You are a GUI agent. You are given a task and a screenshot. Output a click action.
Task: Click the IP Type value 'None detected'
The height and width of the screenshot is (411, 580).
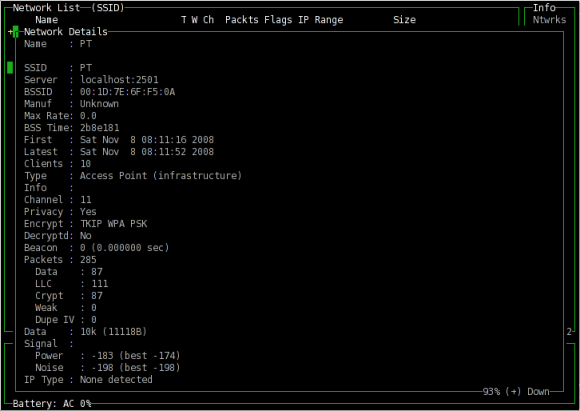[x=116, y=380]
